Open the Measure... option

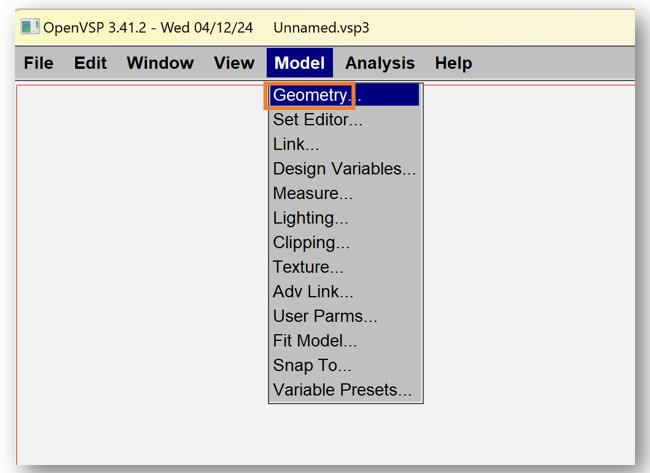click(x=313, y=193)
